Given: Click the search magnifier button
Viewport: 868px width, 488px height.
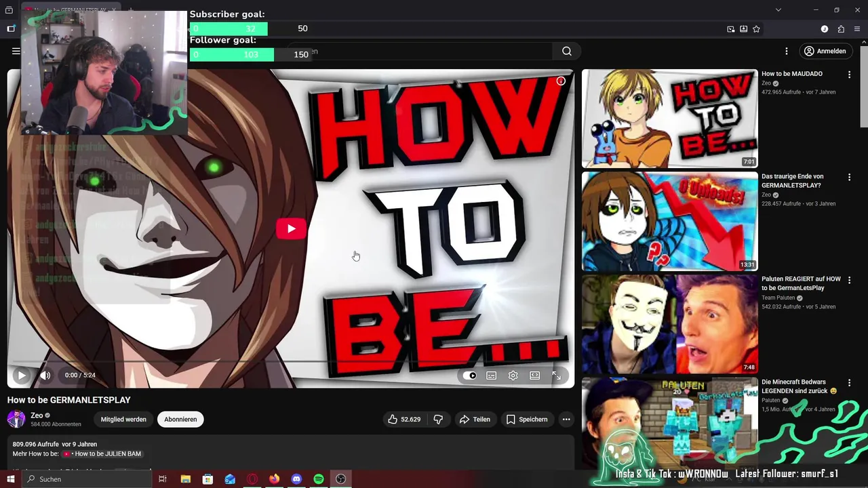Looking at the screenshot, I should (x=567, y=51).
